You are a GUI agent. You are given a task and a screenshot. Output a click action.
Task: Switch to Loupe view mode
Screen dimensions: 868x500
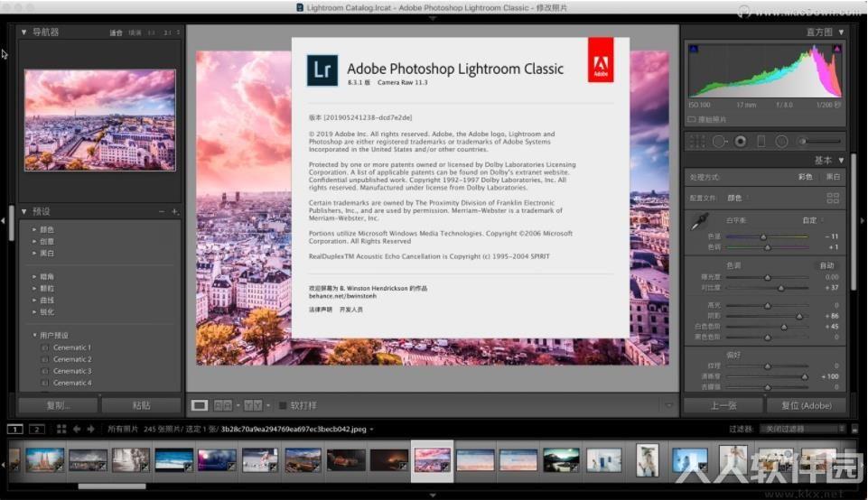tap(200, 405)
